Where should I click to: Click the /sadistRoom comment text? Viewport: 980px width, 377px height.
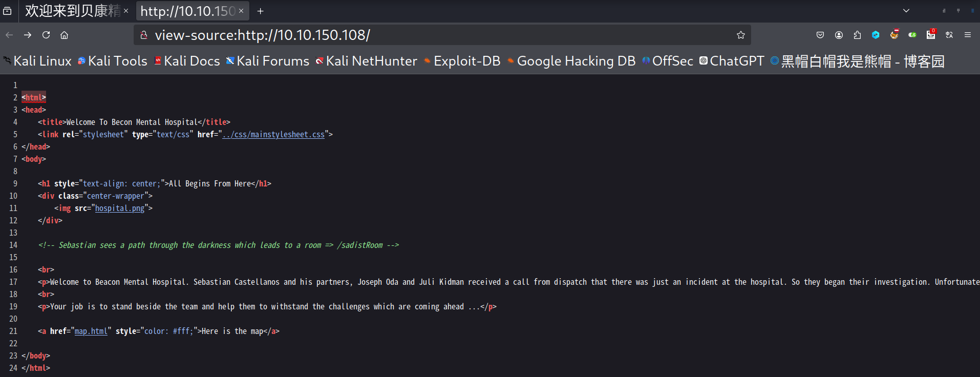[x=359, y=245]
